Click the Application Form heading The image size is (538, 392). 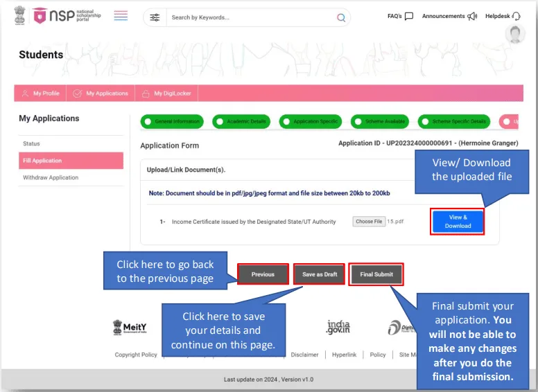point(169,145)
